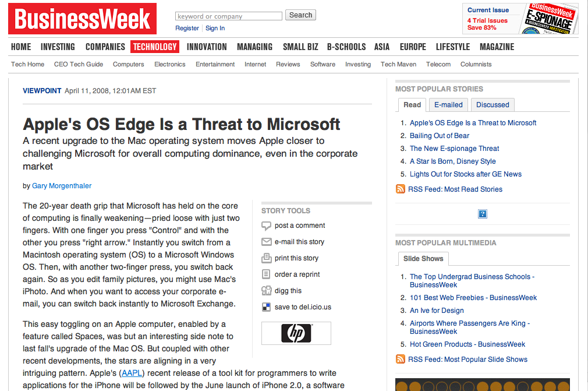Click the Sign In link
Image resolution: width=588 pixels, height=391 pixels.
215,28
